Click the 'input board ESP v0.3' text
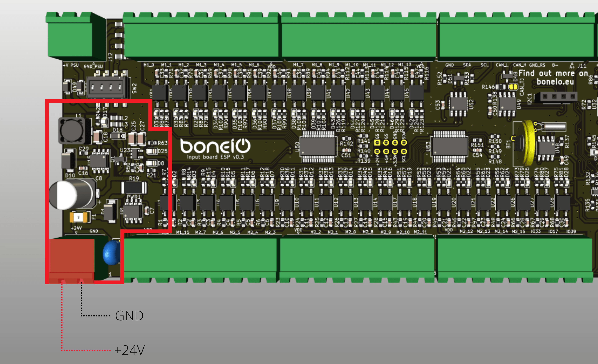Viewport: 598px width, 364px height. click(215, 157)
